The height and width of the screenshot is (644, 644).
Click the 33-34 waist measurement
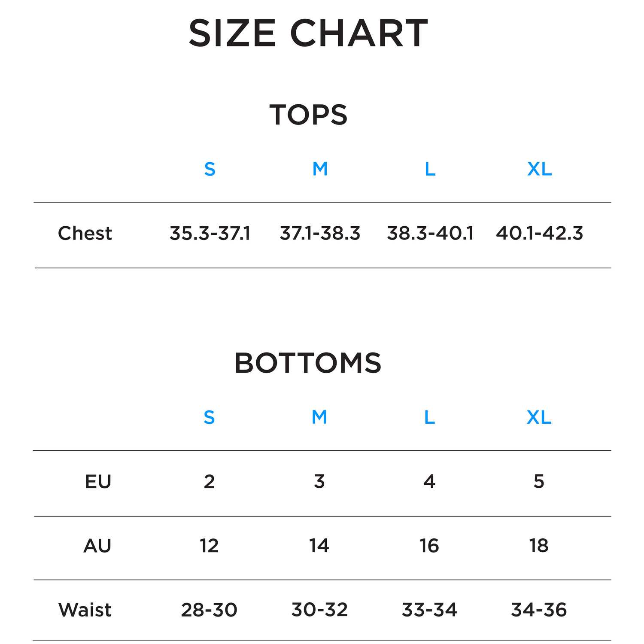click(429, 610)
